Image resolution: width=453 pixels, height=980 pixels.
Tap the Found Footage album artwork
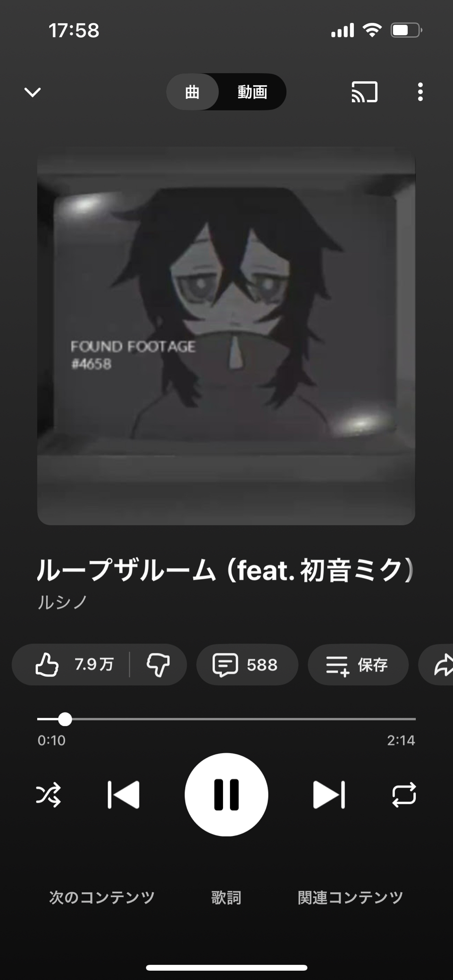(x=226, y=336)
